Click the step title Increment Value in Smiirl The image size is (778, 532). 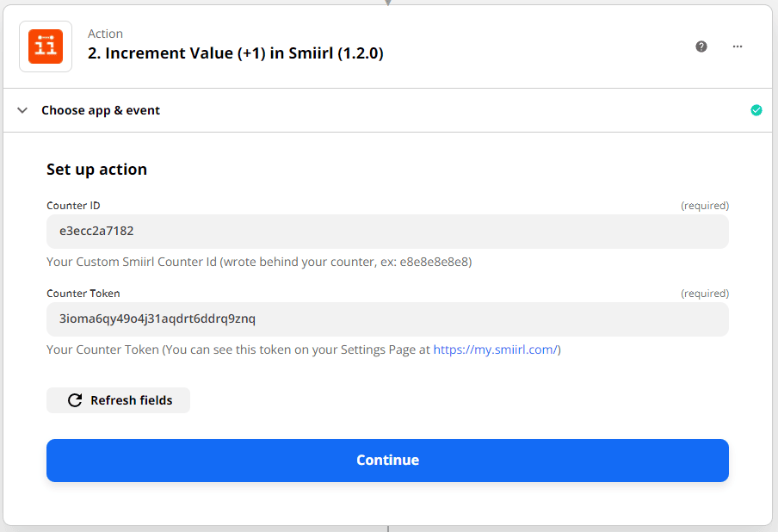pyautogui.click(x=236, y=53)
